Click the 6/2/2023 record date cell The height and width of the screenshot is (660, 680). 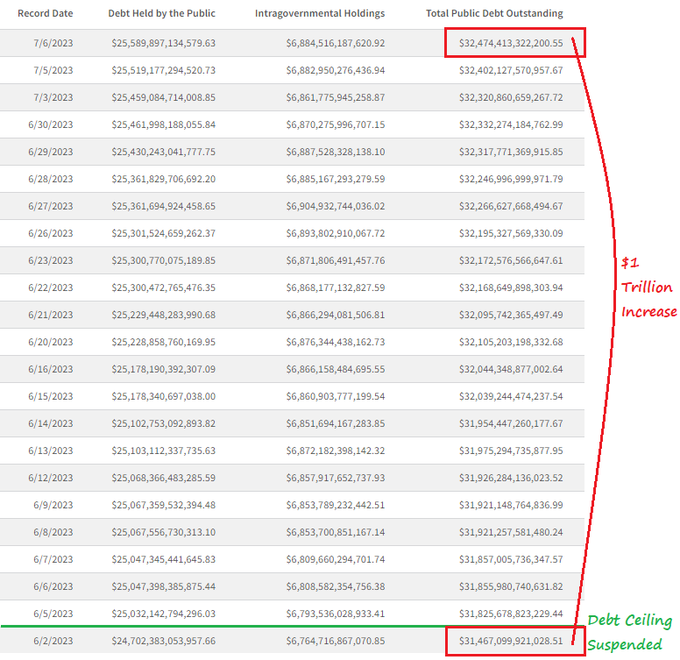[53, 640]
